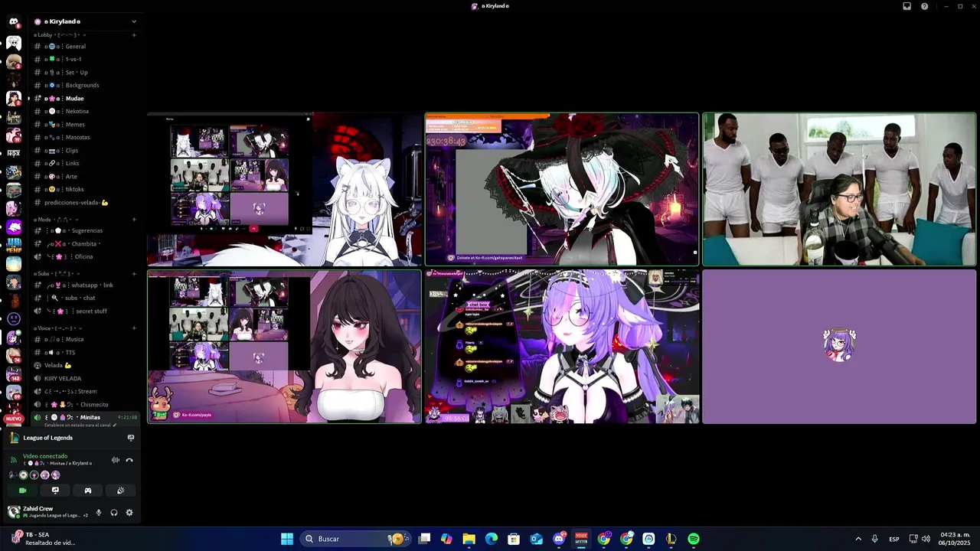This screenshot has height=551, width=980.
Task: Open connection info signal icon
Action: coord(13,460)
